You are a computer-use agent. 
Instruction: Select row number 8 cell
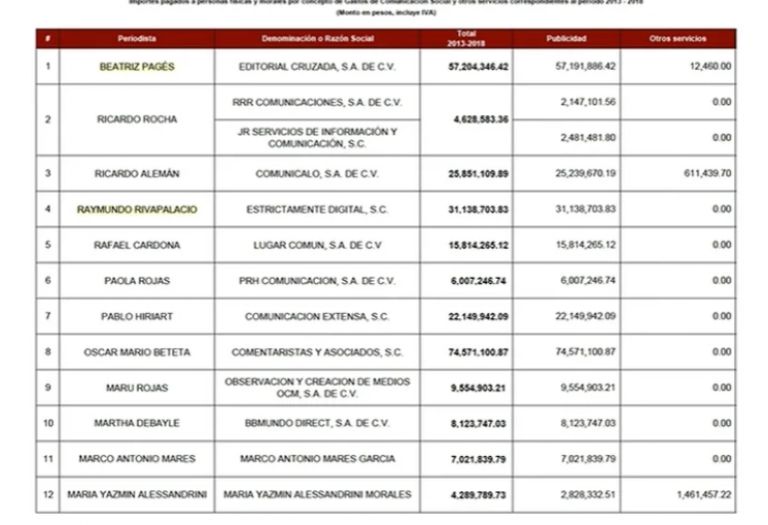tap(48, 352)
